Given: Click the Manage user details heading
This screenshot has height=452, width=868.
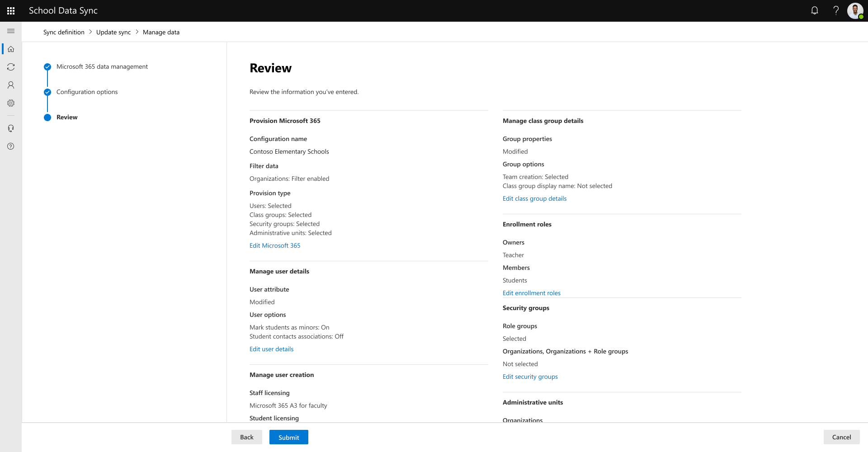Looking at the screenshot, I should pyautogui.click(x=279, y=271).
